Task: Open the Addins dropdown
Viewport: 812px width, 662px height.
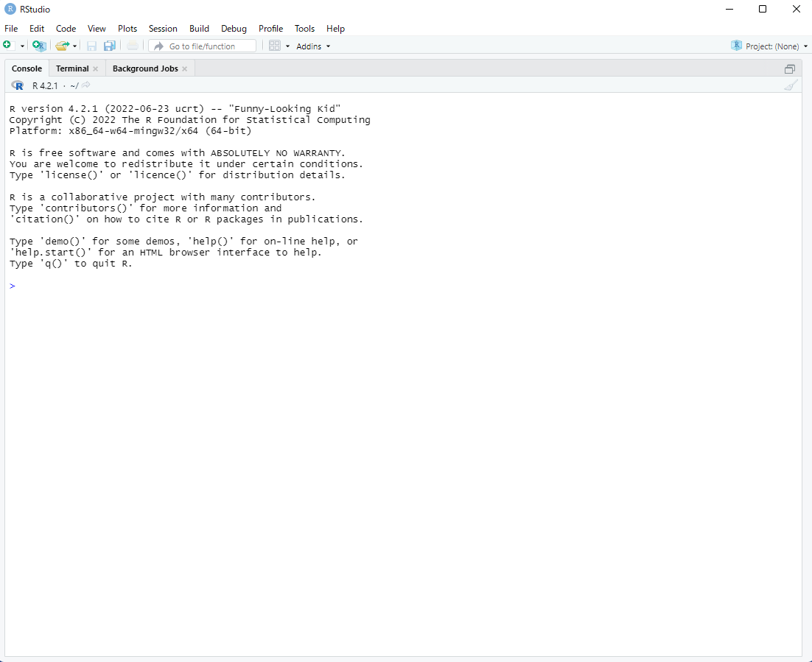Action: pos(313,46)
